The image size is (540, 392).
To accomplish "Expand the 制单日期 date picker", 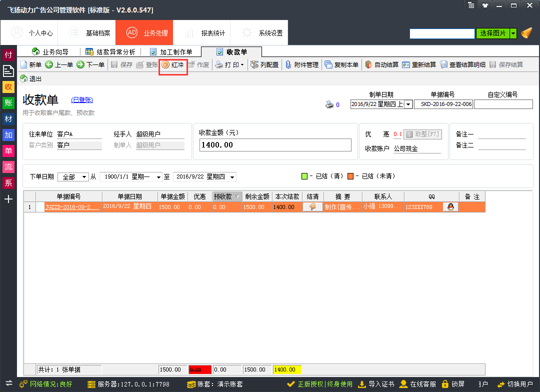I will point(408,104).
